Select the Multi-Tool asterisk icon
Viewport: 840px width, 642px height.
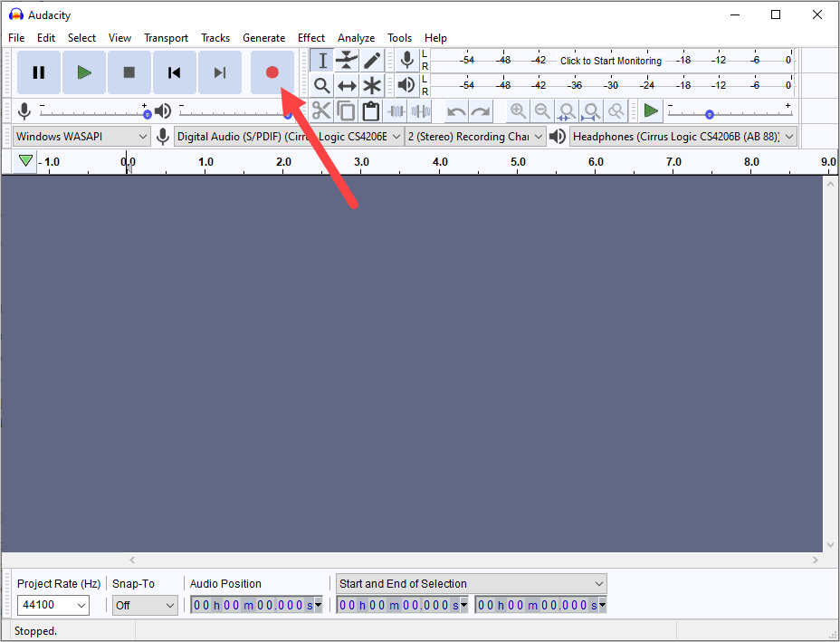(372, 85)
